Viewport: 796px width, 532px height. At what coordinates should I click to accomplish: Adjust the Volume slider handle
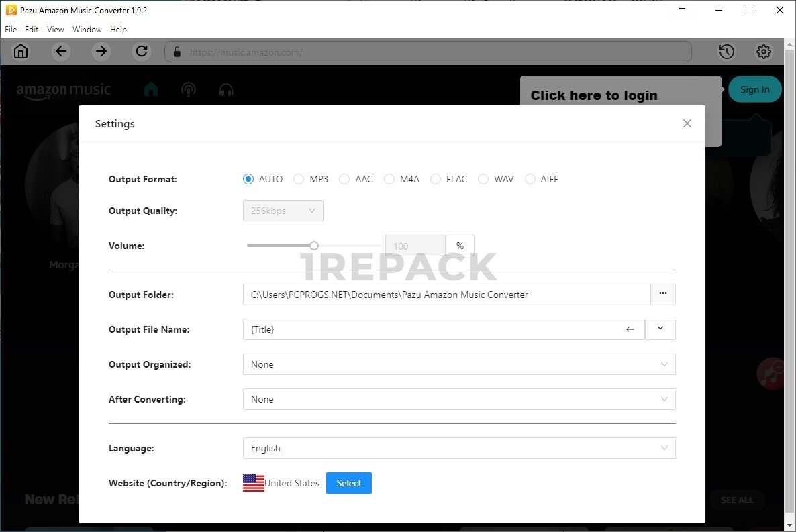tap(313, 246)
